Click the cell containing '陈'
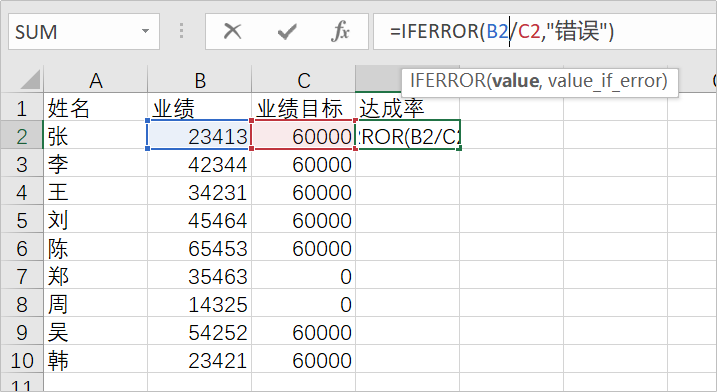Viewport: 717px width, 392px height. click(96, 248)
